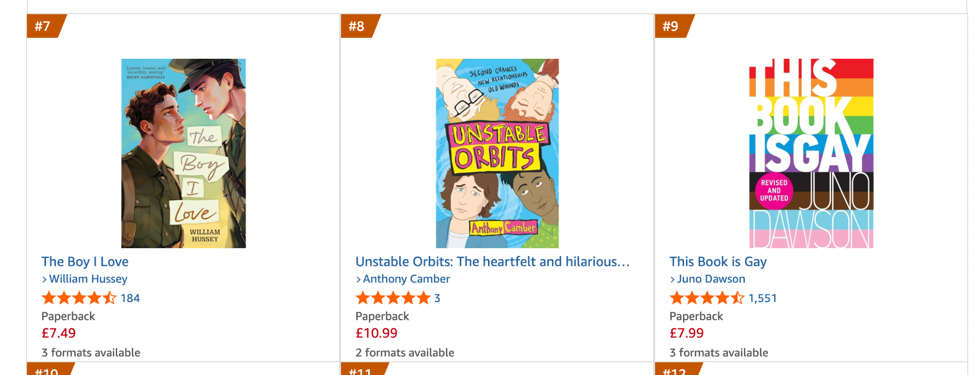View star rating for The Boy I Love
The image size is (980, 375).
pyautogui.click(x=79, y=298)
